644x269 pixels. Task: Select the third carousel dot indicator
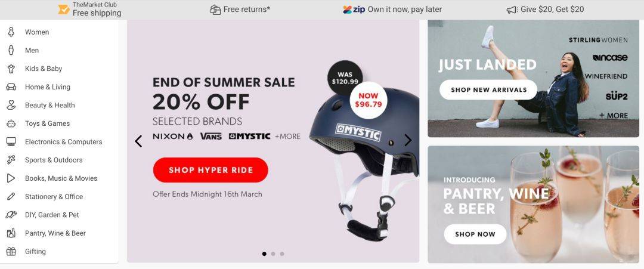[x=282, y=254]
